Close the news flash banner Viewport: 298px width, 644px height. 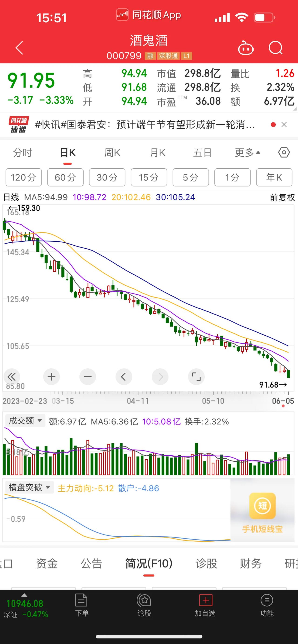point(284,124)
